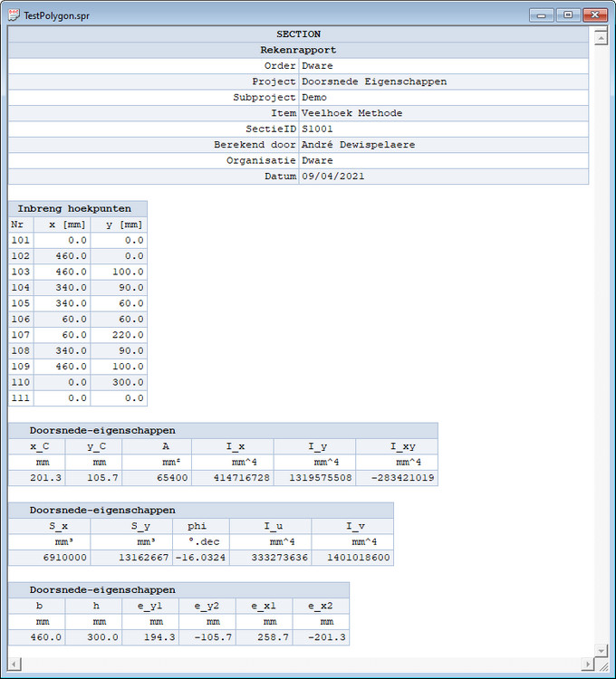
Task: Click the y value 220.0 of point 107
Action: coord(128,335)
